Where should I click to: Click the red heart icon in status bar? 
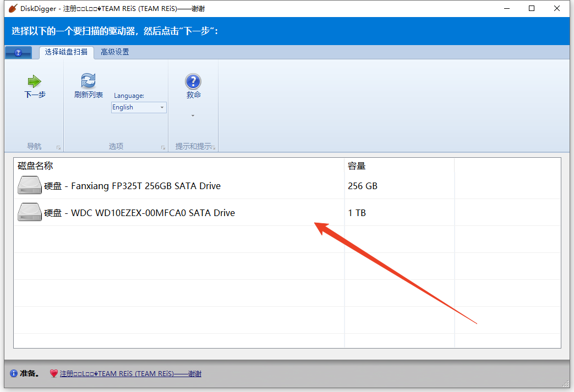tap(53, 374)
